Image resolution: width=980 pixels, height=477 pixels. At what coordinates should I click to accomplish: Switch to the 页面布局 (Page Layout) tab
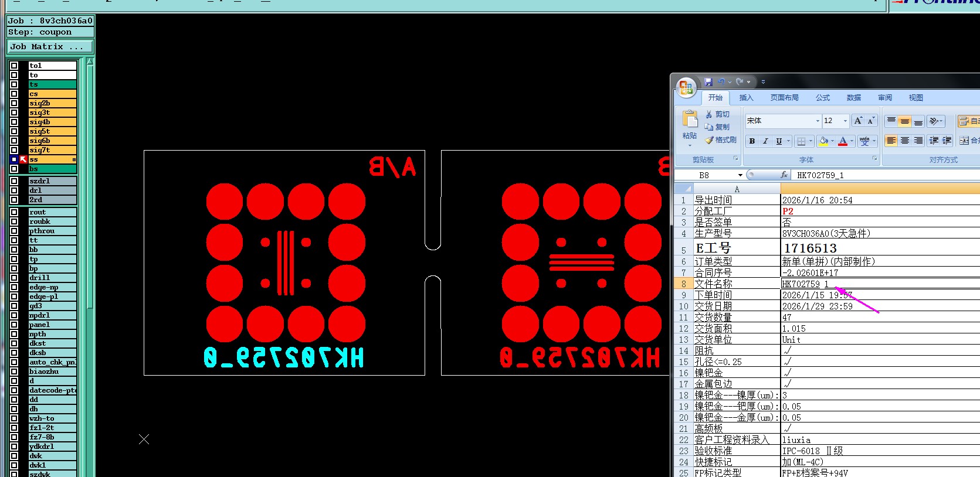(x=784, y=98)
